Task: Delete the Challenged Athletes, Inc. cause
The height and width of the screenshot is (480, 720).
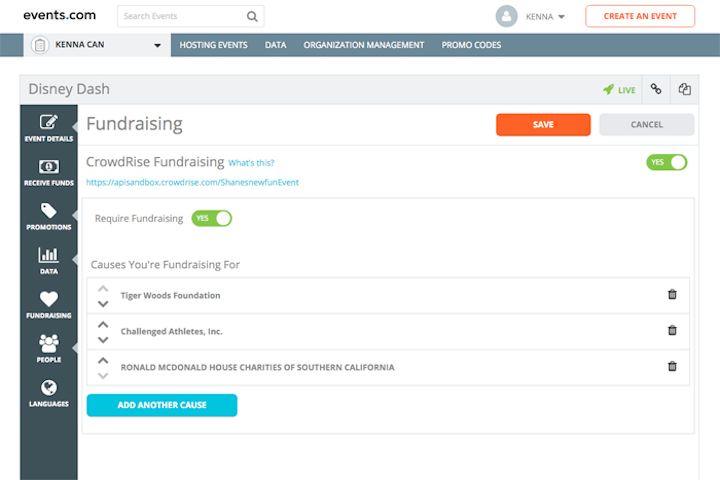Action: 672,331
